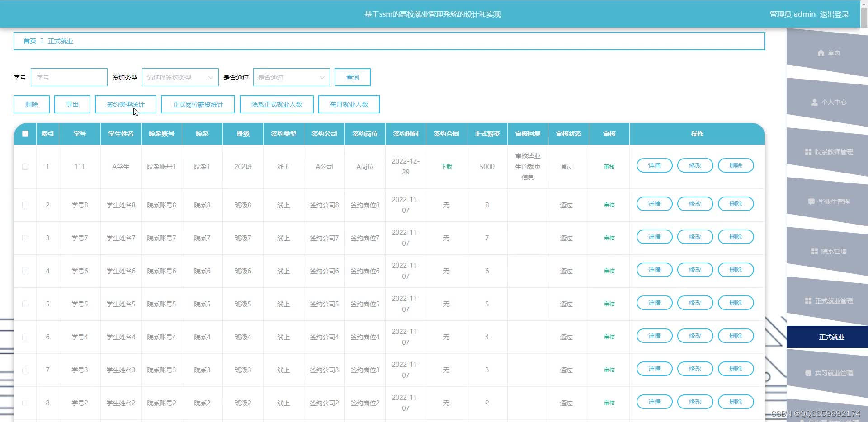The width and height of the screenshot is (868, 422).
Task: Check the row checkbox for 学号5
Action: point(25,304)
